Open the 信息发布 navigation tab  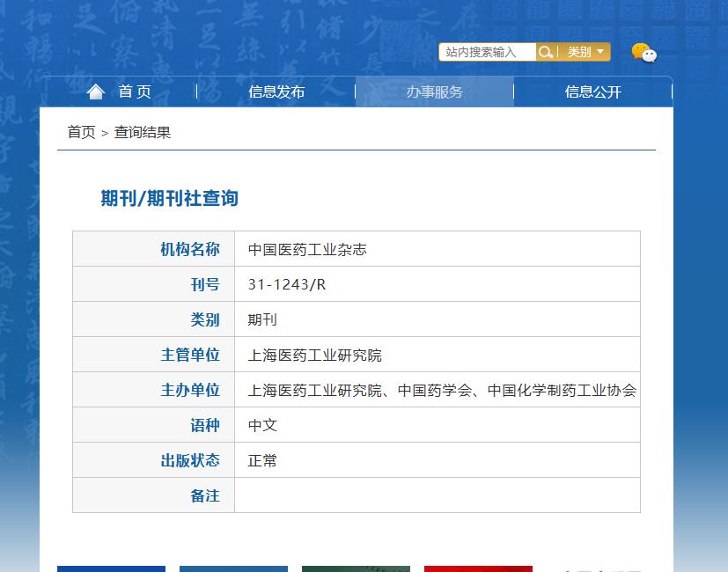pos(276,92)
